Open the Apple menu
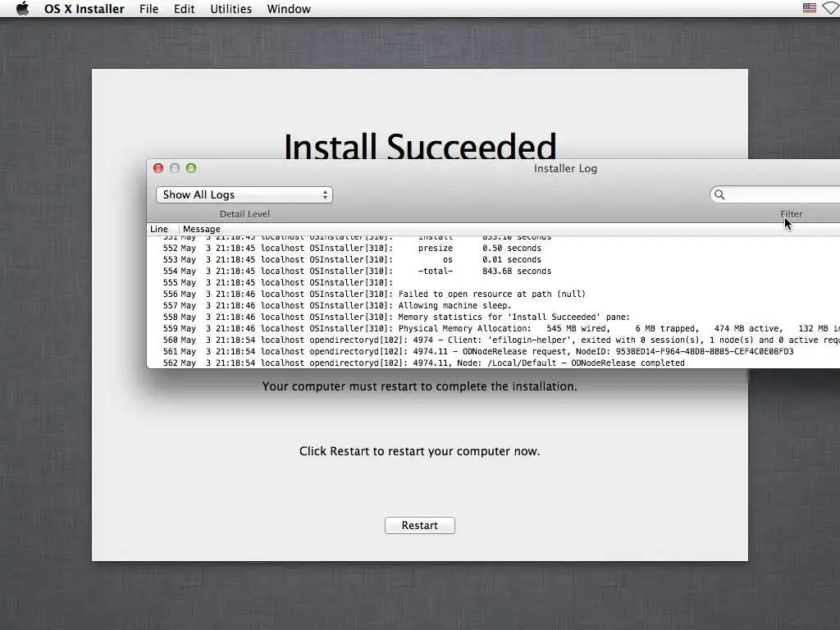The image size is (840, 630). coord(22,8)
